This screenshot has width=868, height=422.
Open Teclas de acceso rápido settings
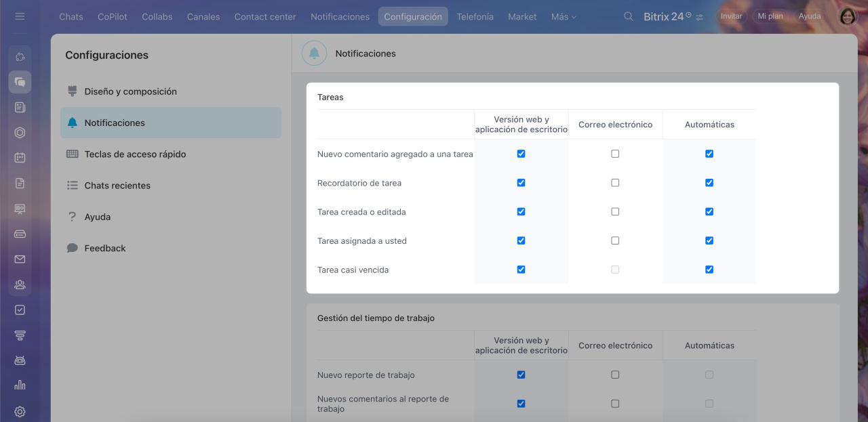171,154
